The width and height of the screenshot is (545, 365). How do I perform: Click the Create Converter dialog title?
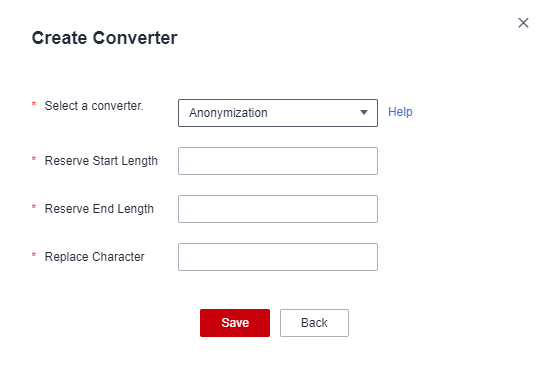click(x=105, y=38)
